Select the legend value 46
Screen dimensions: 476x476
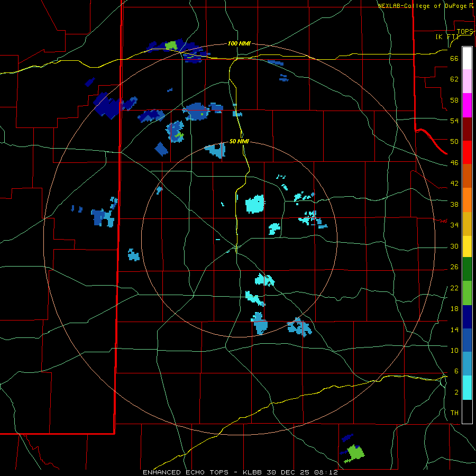(x=454, y=163)
